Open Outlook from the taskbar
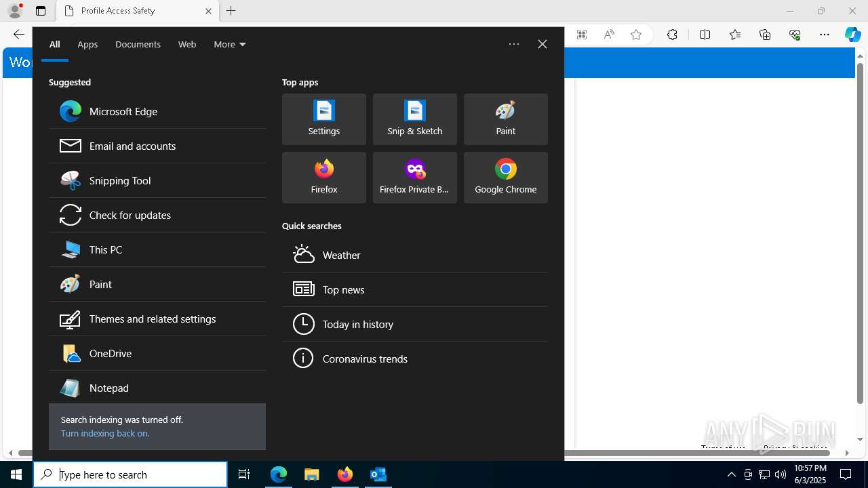868x488 pixels. point(378,474)
